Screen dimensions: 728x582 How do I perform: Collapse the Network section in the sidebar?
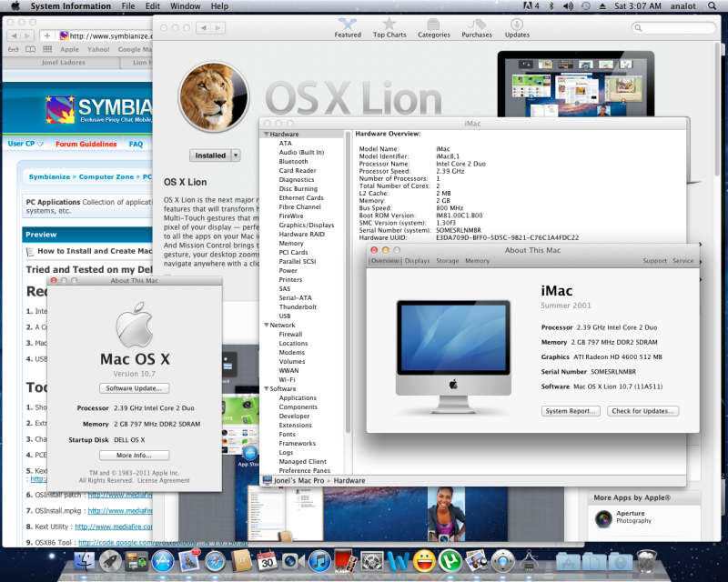[267, 326]
